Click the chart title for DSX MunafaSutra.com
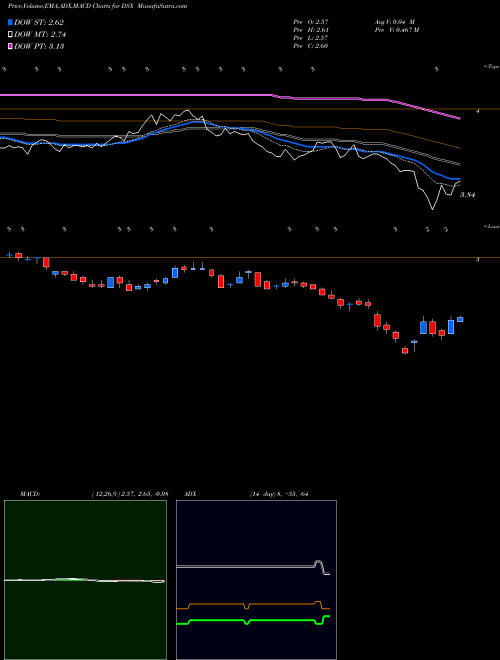Screen dimensions: 500x660 [98, 6]
